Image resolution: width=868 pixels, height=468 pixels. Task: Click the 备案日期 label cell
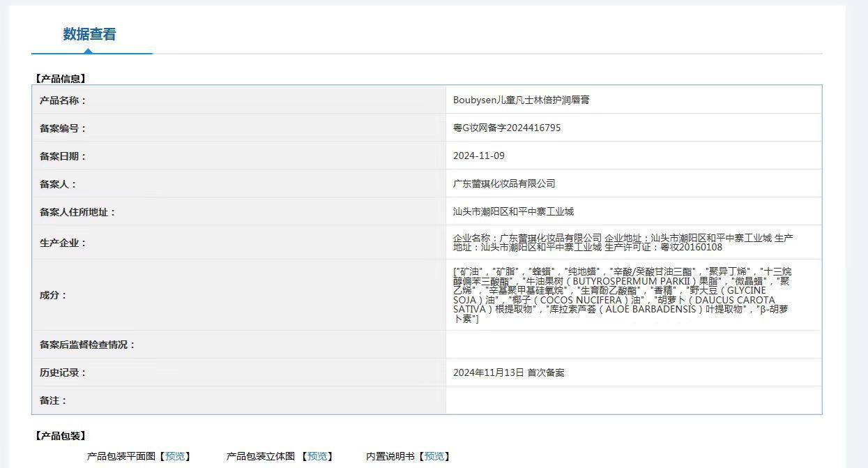pyautogui.click(x=239, y=156)
